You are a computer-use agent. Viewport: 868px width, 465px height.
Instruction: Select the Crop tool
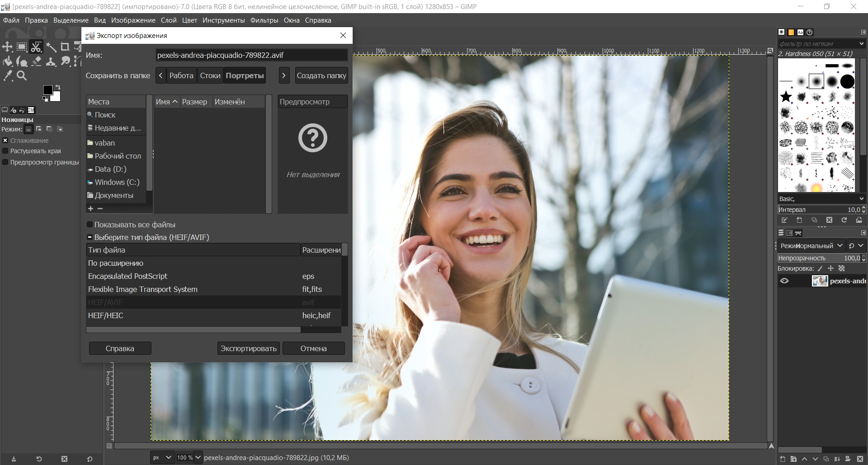[65, 47]
